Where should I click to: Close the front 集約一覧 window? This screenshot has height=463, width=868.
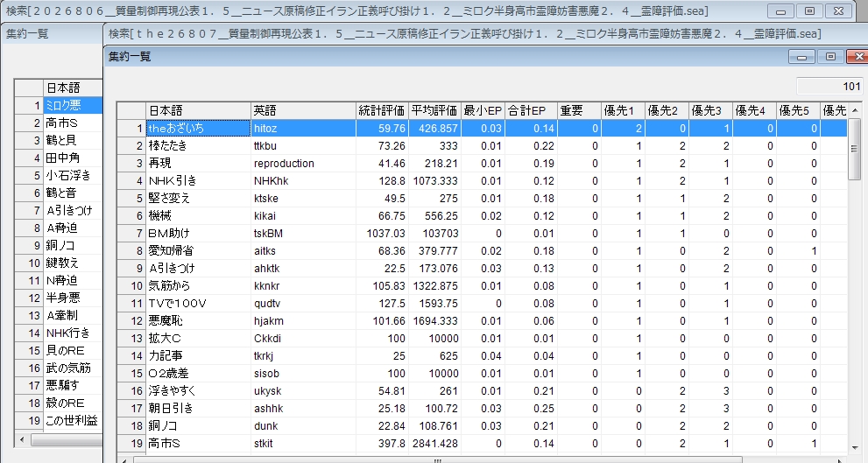857,56
